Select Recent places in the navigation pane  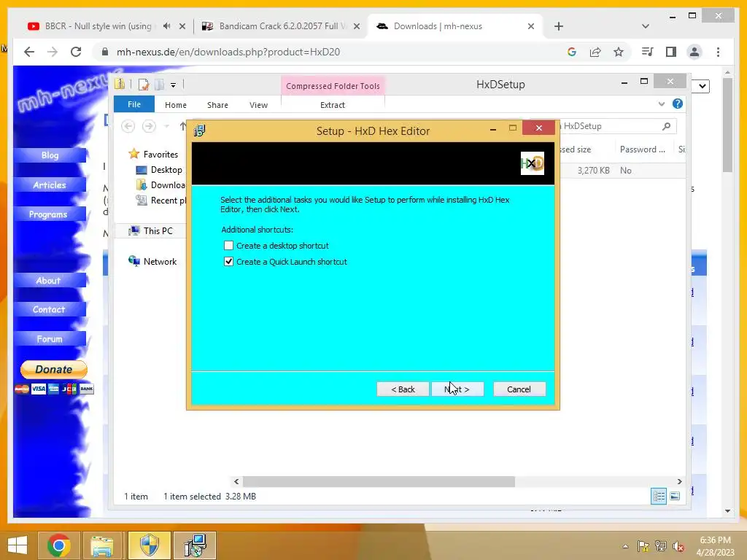[161, 201]
